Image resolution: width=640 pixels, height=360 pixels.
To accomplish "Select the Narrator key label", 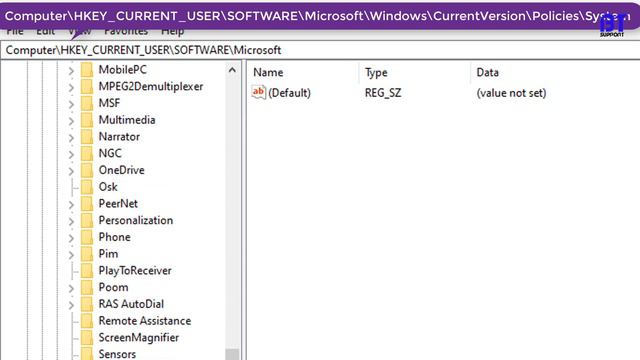I will pyautogui.click(x=119, y=137).
